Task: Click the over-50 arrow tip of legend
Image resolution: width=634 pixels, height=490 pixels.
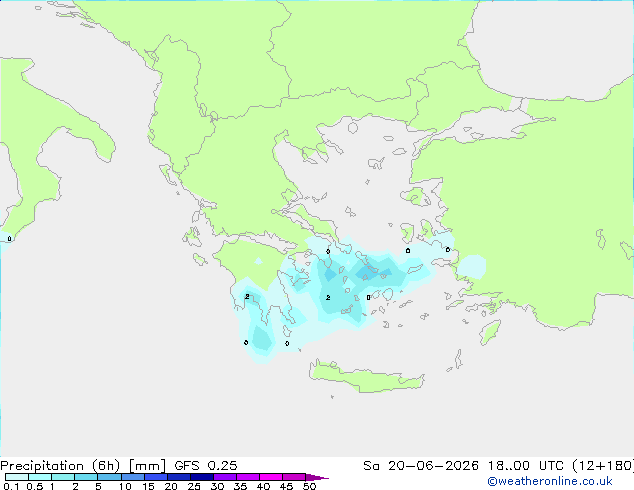Action: pos(317,477)
